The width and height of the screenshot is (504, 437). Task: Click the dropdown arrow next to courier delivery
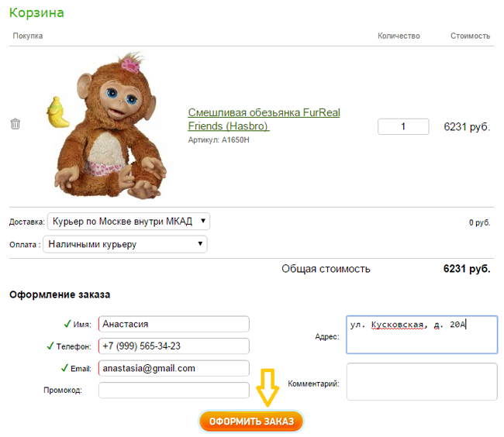pyautogui.click(x=203, y=222)
